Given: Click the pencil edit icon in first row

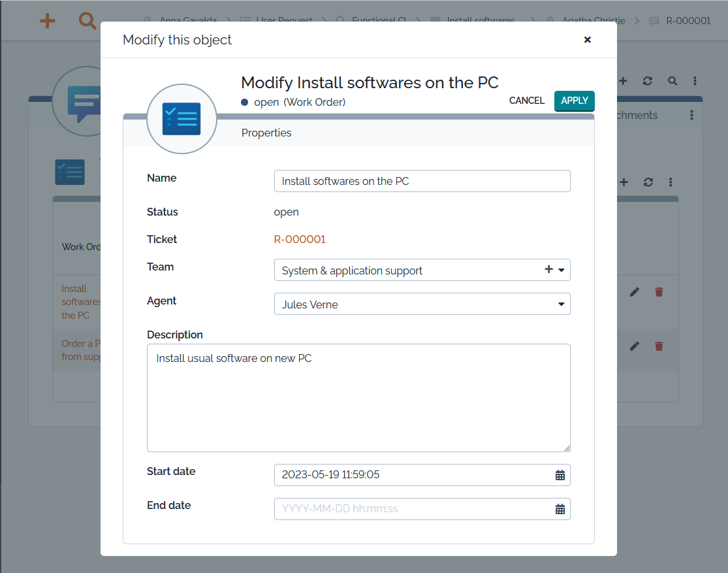Looking at the screenshot, I should [x=634, y=292].
